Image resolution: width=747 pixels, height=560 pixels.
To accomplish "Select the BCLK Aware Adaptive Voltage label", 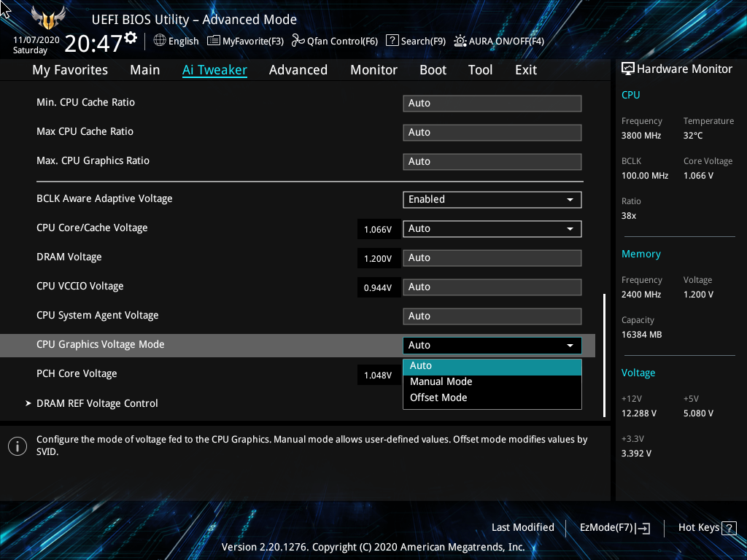I will coord(104,198).
